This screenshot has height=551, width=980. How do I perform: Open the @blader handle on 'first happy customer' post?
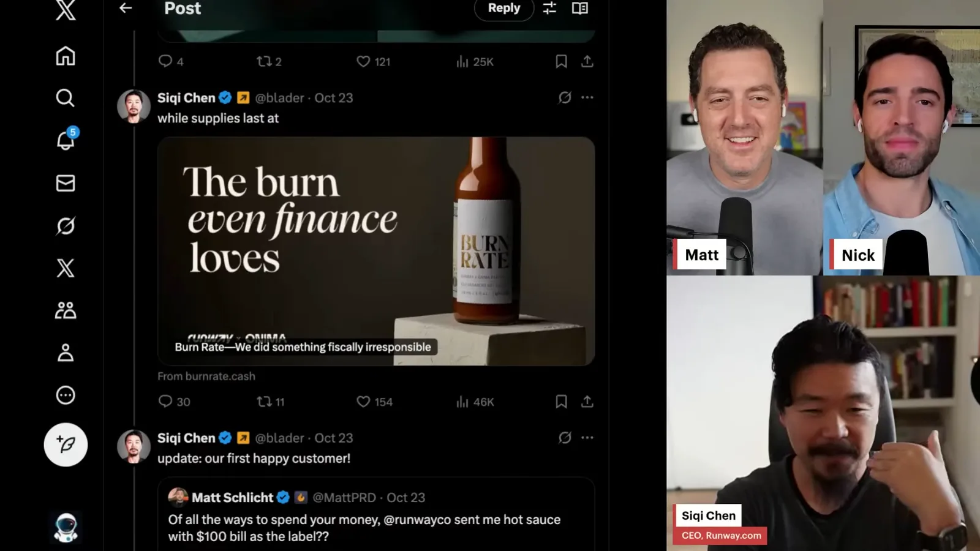tap(279, 438)
